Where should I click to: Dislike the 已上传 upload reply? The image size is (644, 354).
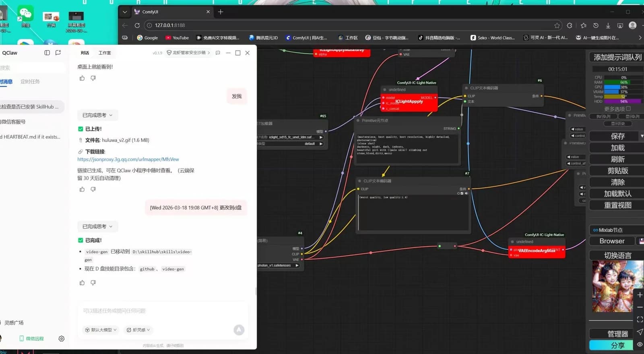(x=93, y=189)
